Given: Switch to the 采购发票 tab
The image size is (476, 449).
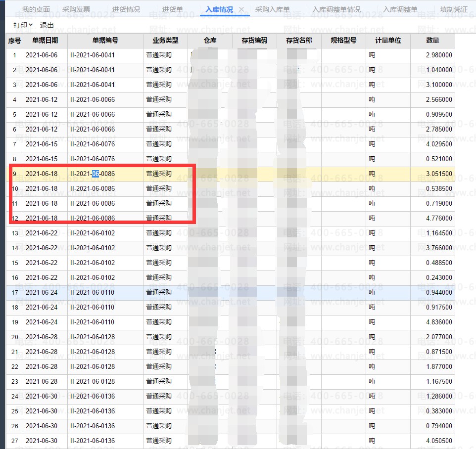Looking at the screenshot, I should 76,10.
